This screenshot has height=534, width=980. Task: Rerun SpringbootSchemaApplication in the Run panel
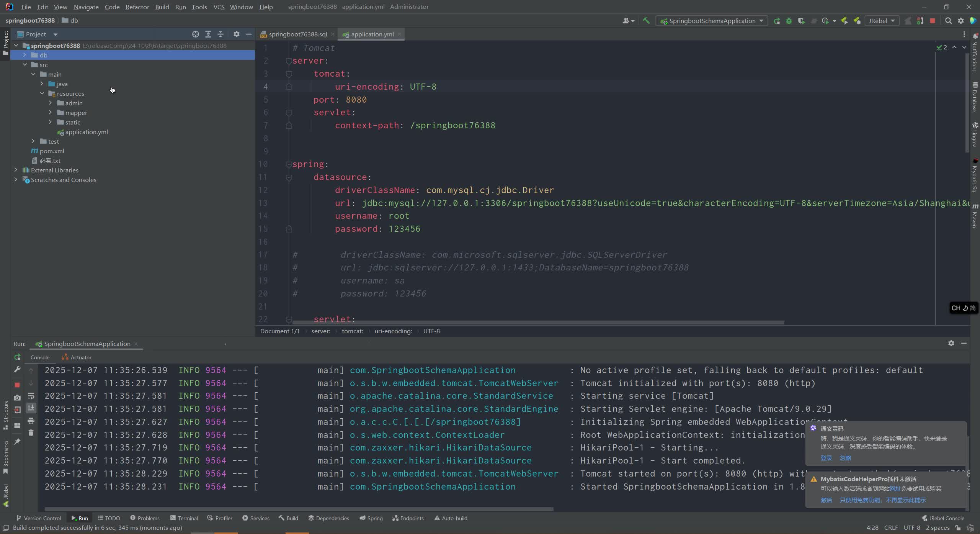click(17, 357)
